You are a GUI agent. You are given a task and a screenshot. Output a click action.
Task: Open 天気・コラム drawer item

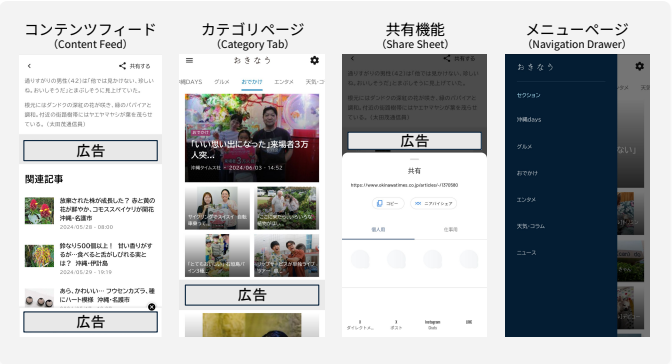[x=531, y=226]
